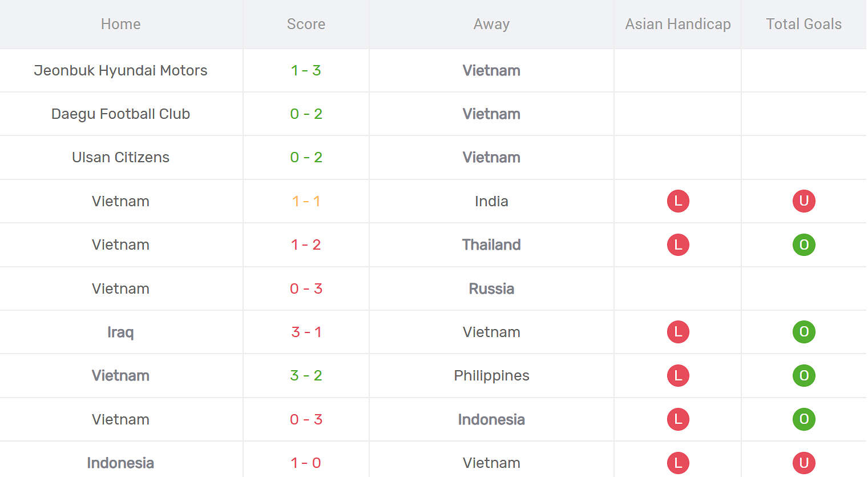Open the 1 - 3 score for Jeonbuk match
868x477 pixels.
point(306,70)
